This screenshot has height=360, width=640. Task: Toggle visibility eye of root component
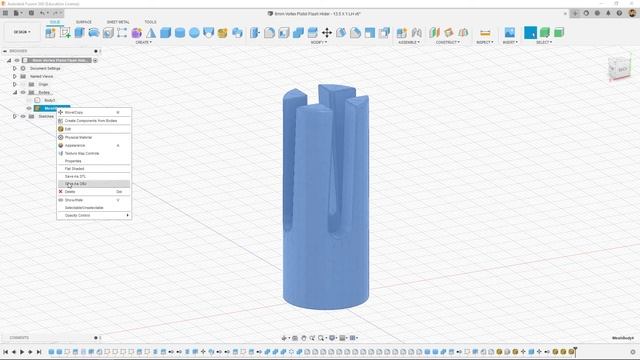17,60
